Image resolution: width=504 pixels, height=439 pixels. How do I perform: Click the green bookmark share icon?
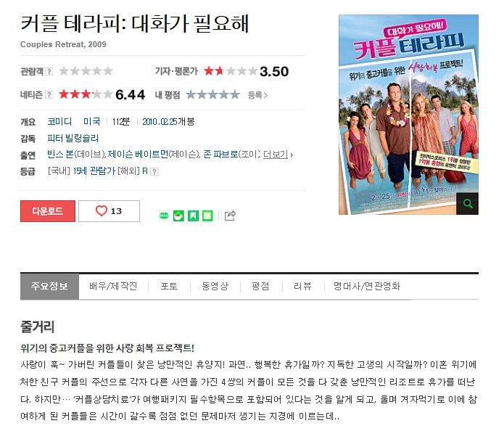(x=193, y=216)
